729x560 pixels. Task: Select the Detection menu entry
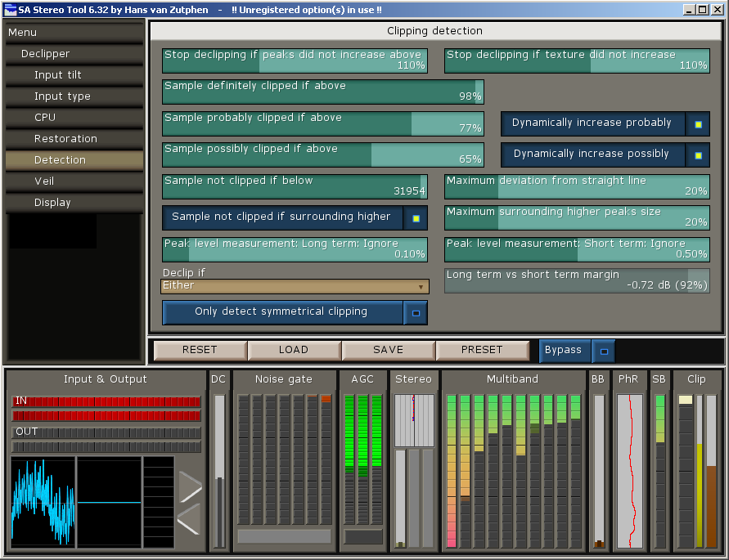tap(74, 160)
